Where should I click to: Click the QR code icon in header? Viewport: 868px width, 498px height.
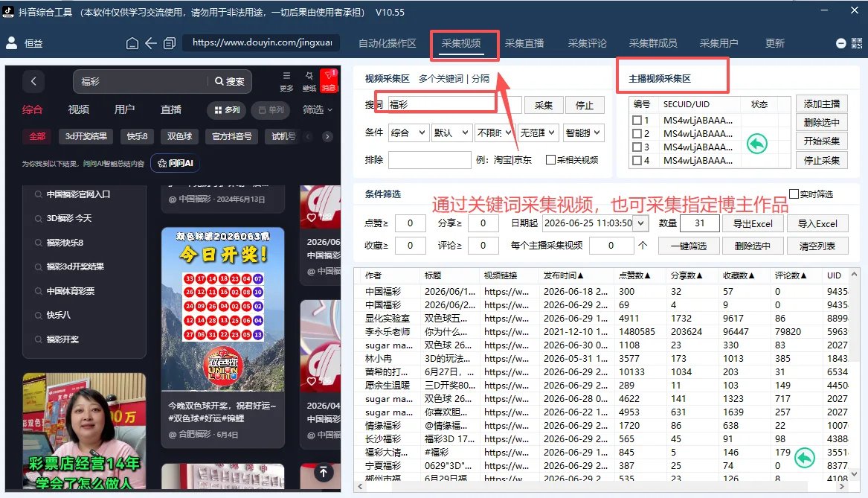point(856,43)
